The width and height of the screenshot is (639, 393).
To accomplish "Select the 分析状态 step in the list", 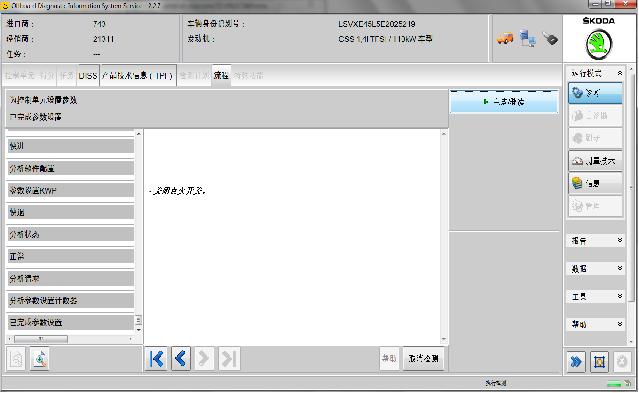I will tap(71, 234).
